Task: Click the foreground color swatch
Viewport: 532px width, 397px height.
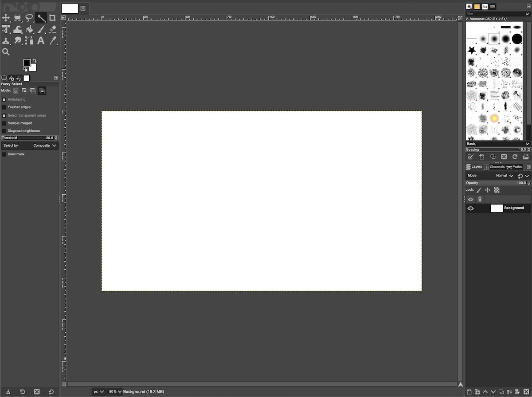Action: (27, 63)
